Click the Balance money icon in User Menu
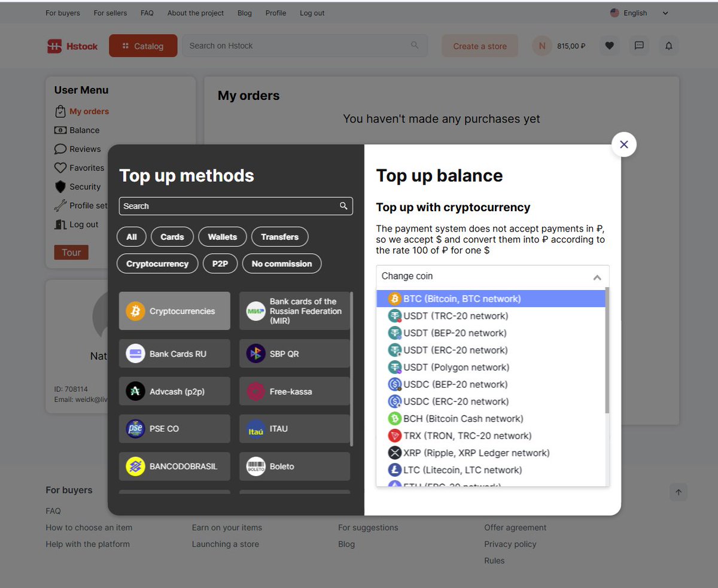Viewport: 718px width, 588px height. [x=60, y=130]
